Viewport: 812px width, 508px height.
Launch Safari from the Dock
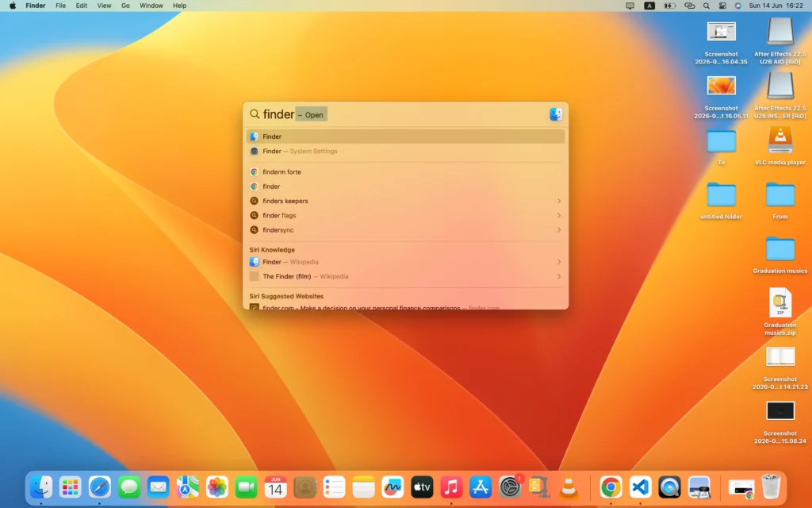pyautogui.click(x=99, y=487)
